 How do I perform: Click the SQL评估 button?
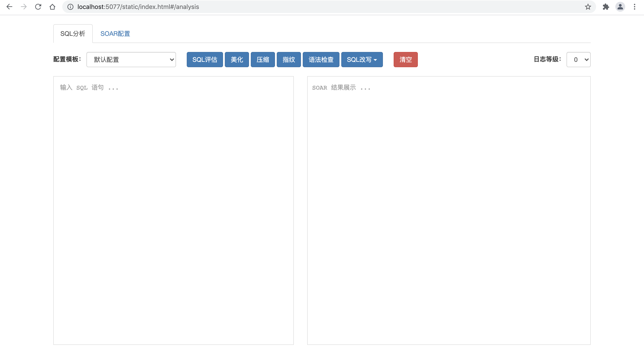point(205,60)
